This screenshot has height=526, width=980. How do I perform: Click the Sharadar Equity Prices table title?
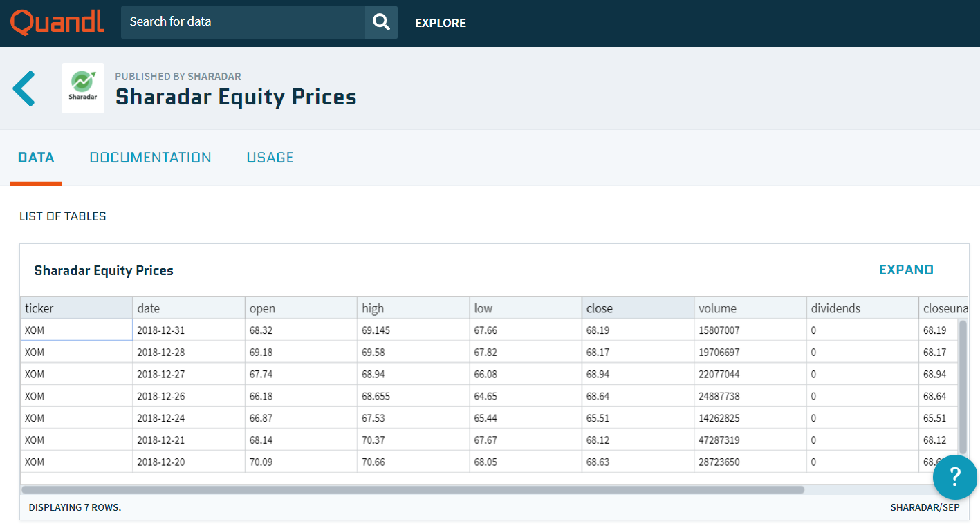pos(104,270)
